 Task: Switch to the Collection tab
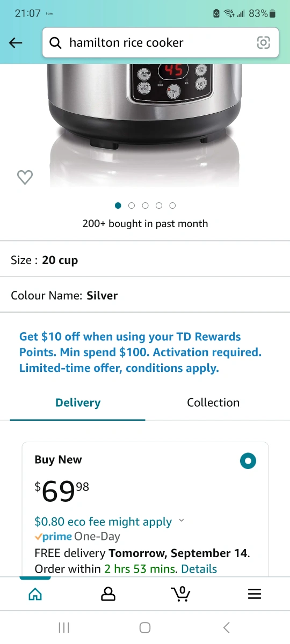(x=213, y=402)
